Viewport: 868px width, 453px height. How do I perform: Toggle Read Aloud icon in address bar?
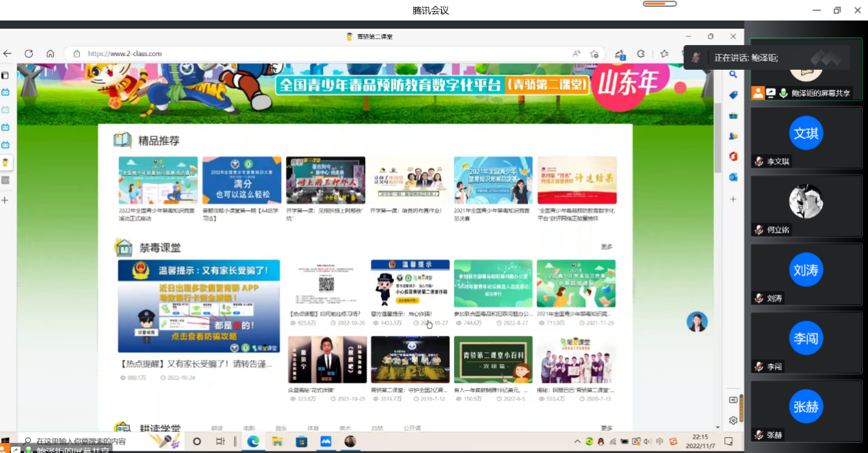point(577,53)
